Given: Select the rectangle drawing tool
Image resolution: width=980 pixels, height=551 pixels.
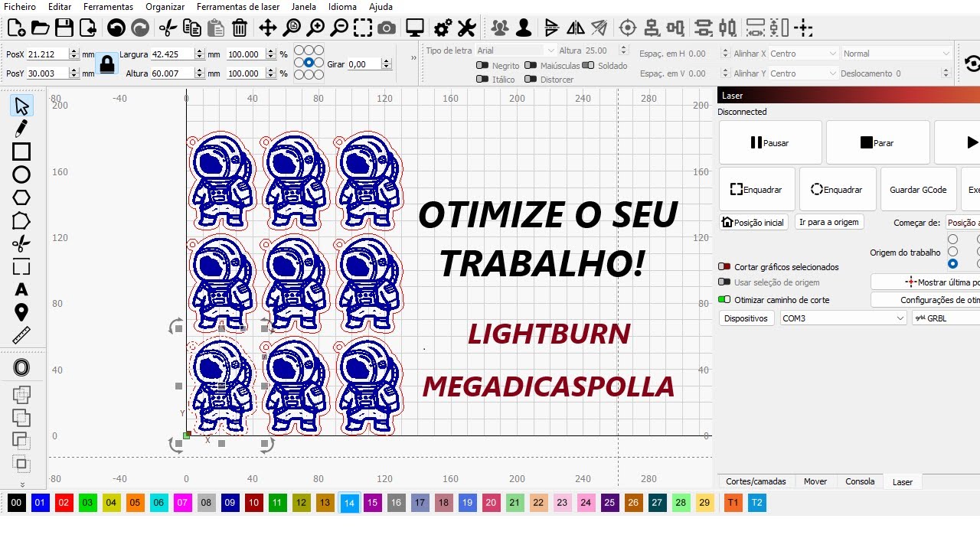Looking at the screenshot, I should tap(21, 152).
